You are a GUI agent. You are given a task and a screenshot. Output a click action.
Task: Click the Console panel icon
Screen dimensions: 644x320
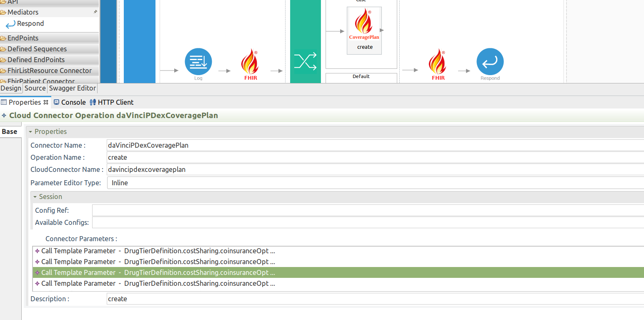[69, 102]
